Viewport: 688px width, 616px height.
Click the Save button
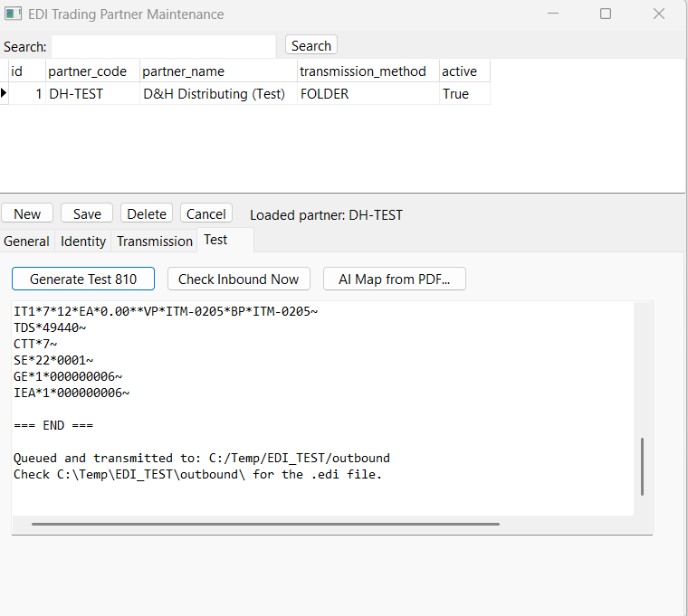point(87,213)
